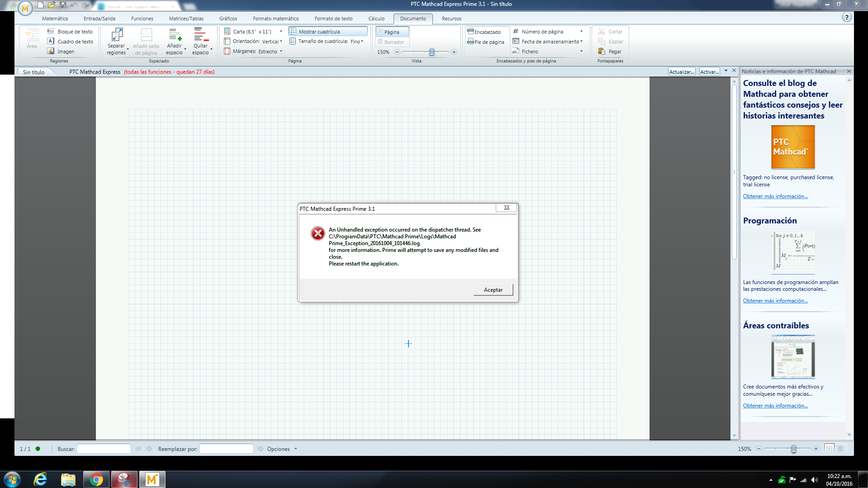Follow Áreas contraíbles Obtener más información link
Image resolution: width=868 pixels, height=488 pixels.
coord(775,406)
